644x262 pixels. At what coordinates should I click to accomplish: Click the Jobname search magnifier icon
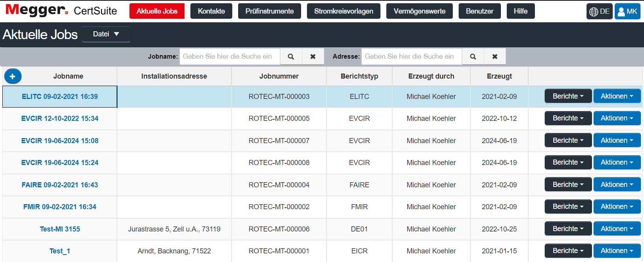291,56
